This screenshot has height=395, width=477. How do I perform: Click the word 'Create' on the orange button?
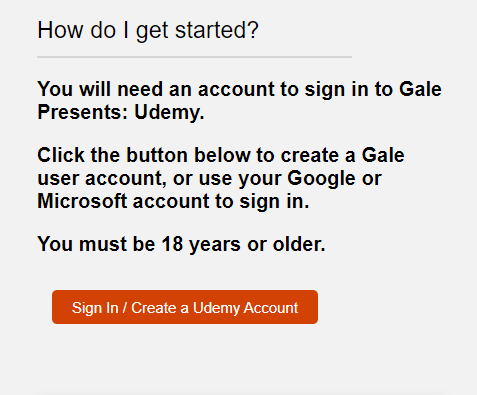(x=154, y=308)
